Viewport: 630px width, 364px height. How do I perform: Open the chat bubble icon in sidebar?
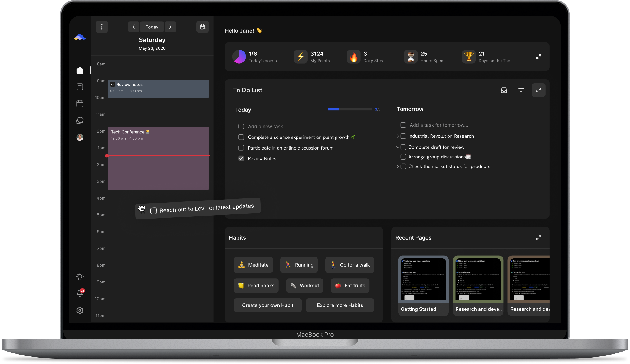pyautogui.click(x=80, y=120)
